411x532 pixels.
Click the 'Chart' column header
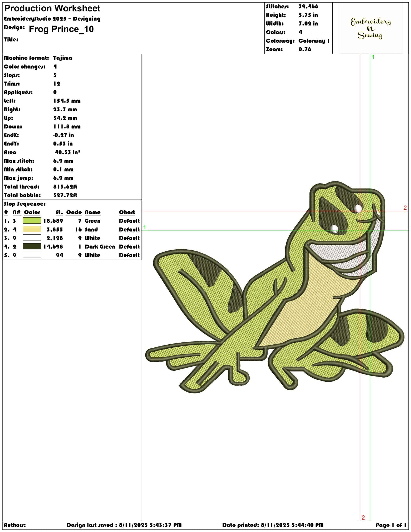[x=127, y=212]
